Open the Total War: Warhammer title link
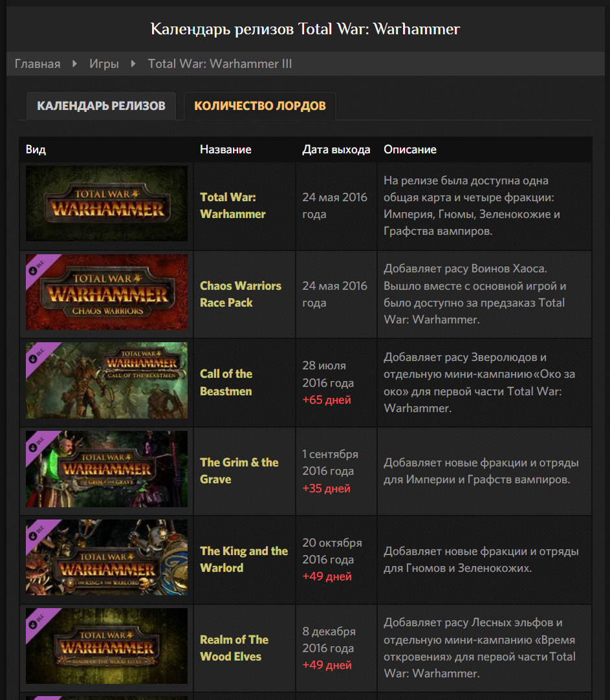610x700 pixels. coord(232,205)
